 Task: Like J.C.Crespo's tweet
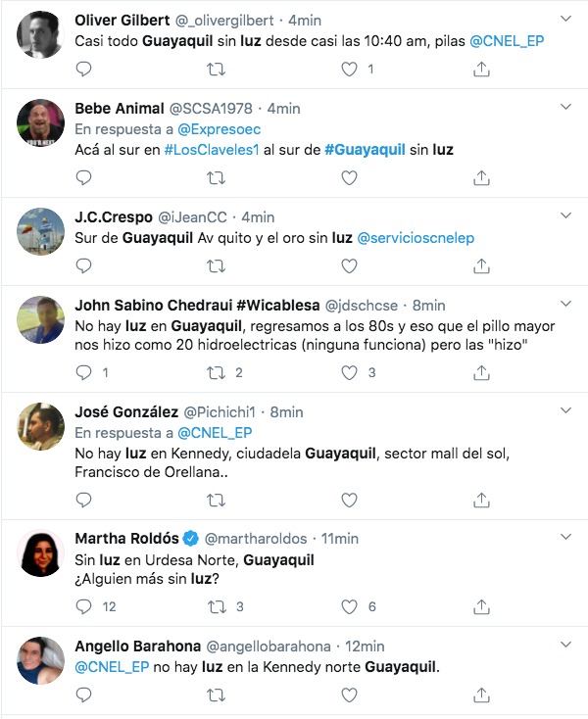click(349, 266)
